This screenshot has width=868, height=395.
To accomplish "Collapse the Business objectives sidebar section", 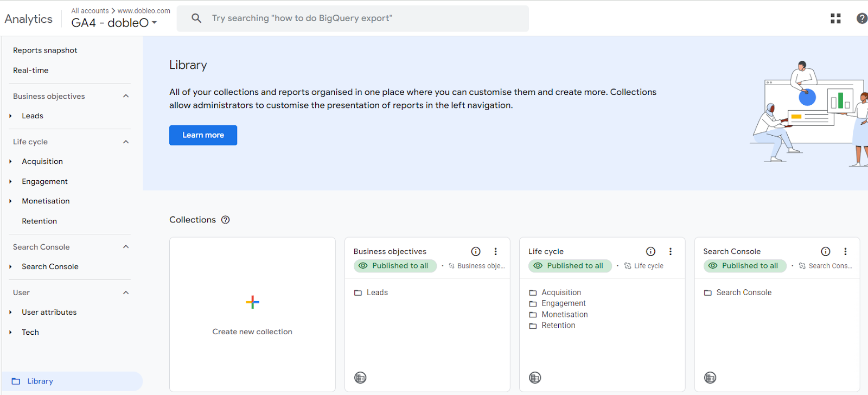I will click(x=126, y=96).
